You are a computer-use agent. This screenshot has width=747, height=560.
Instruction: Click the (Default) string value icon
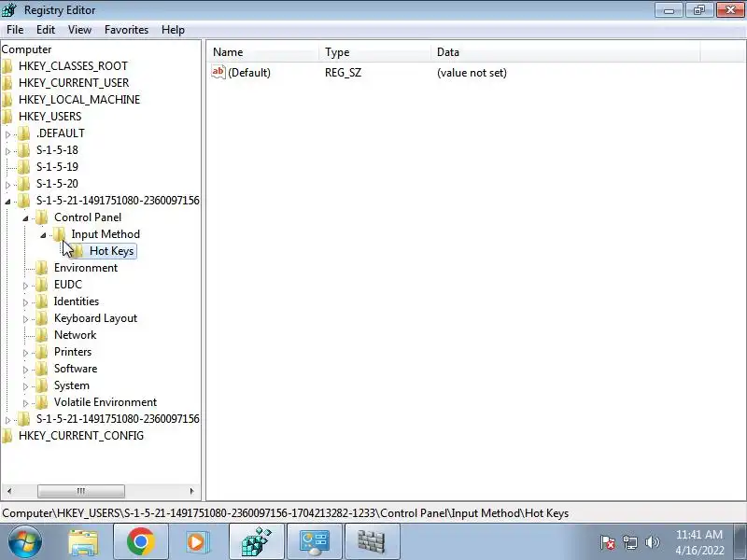[218, 73]
